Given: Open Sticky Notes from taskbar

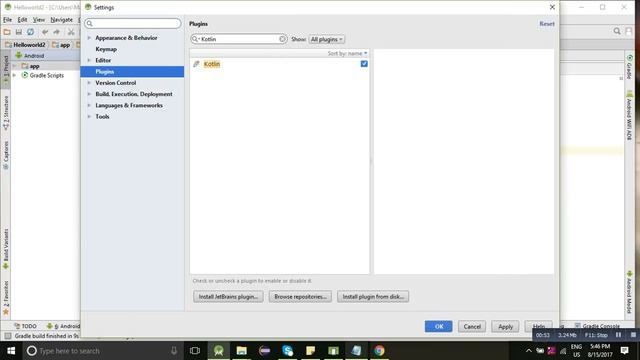Looking at the screenshot, I should [311, 351].
